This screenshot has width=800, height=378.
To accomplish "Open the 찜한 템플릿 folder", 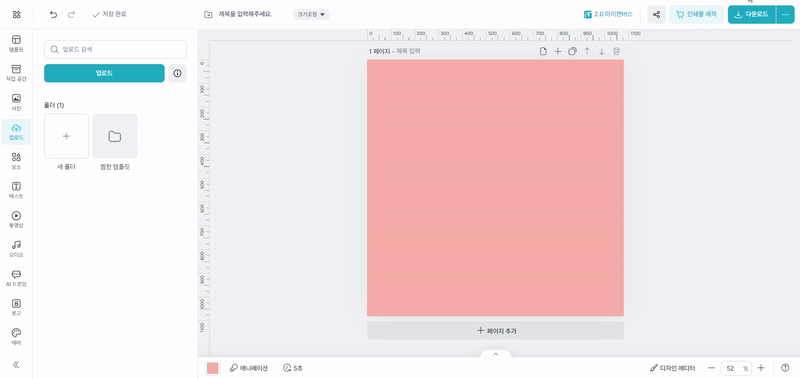I will [x=115, y=136].
